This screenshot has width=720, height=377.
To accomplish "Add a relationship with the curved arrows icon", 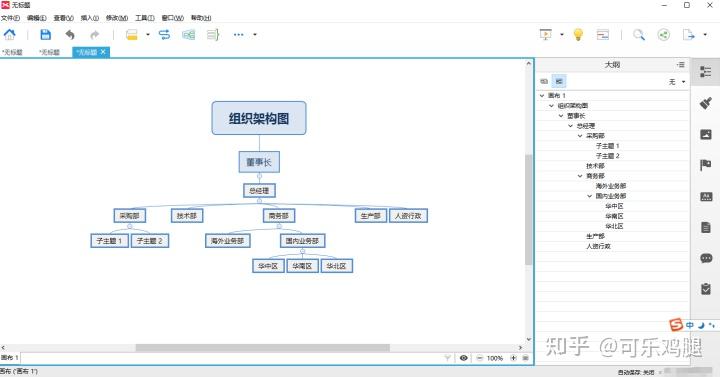I will pos(164,34).
